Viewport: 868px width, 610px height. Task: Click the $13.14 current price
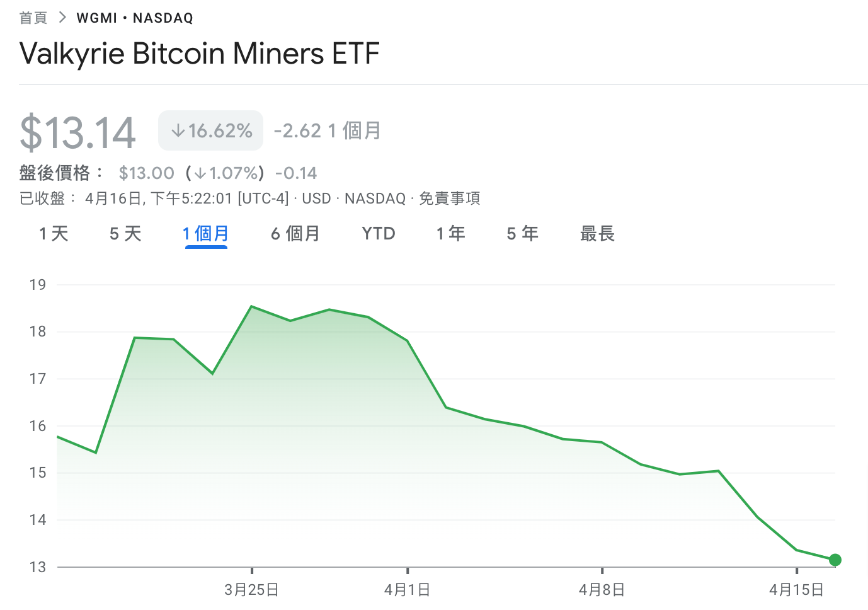[77, 133]
